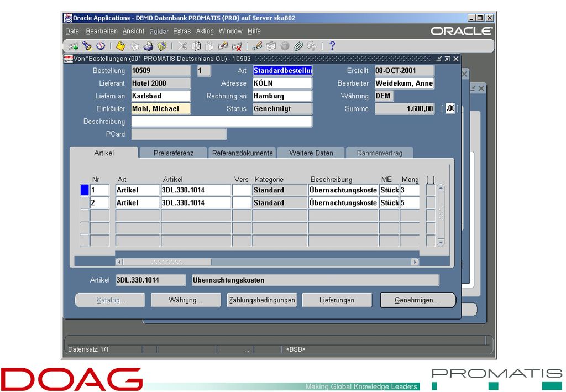Select the Artikel tab

coord(104,153)
